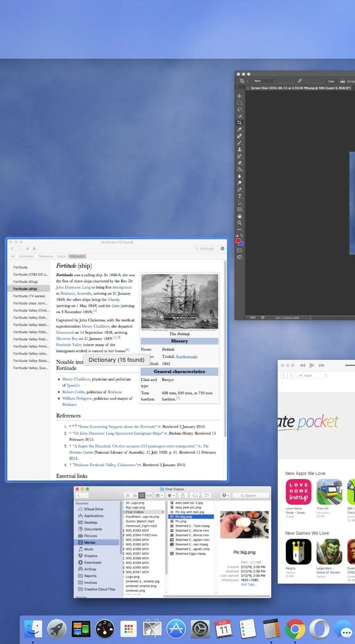Open the Edit Toolbar ellipsis in Photoshop

click(239, 229)
